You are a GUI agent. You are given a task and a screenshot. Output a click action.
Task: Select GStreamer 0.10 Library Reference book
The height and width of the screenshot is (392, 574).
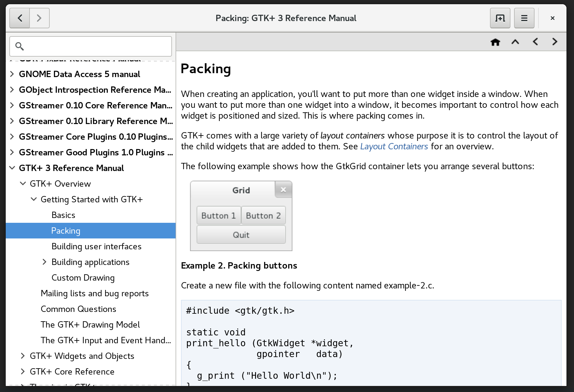[x=96, y=121]
